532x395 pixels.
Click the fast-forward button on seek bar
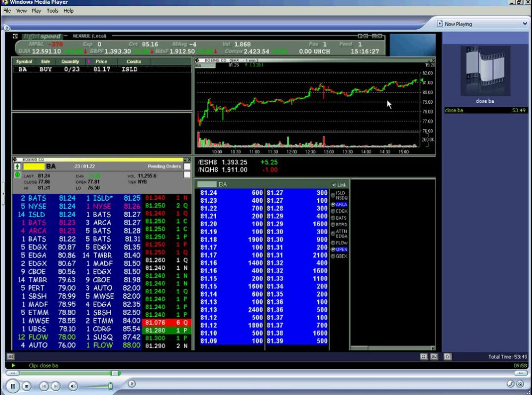pos(520,373)
